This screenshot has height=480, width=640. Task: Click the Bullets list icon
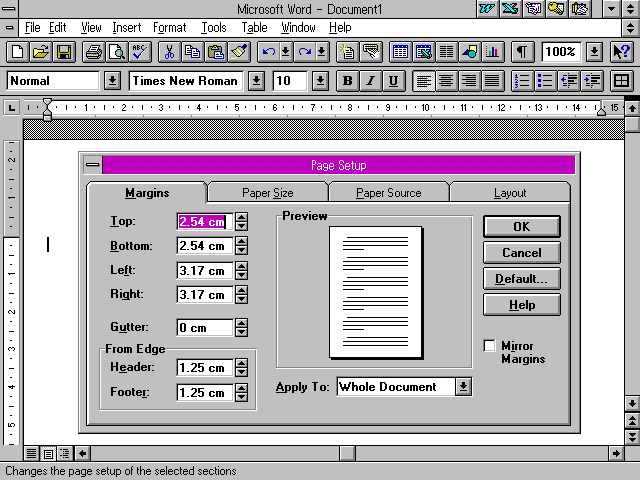click(x=545, y=81)
